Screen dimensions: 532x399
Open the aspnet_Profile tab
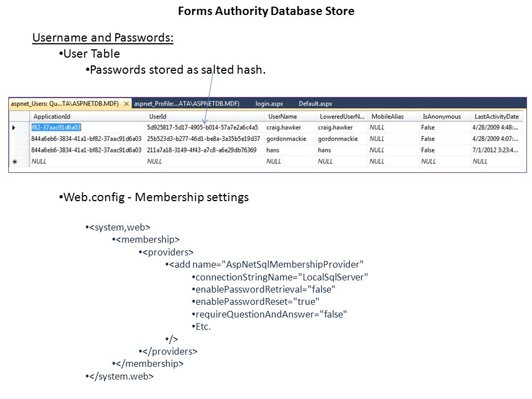tap(187, 104)
